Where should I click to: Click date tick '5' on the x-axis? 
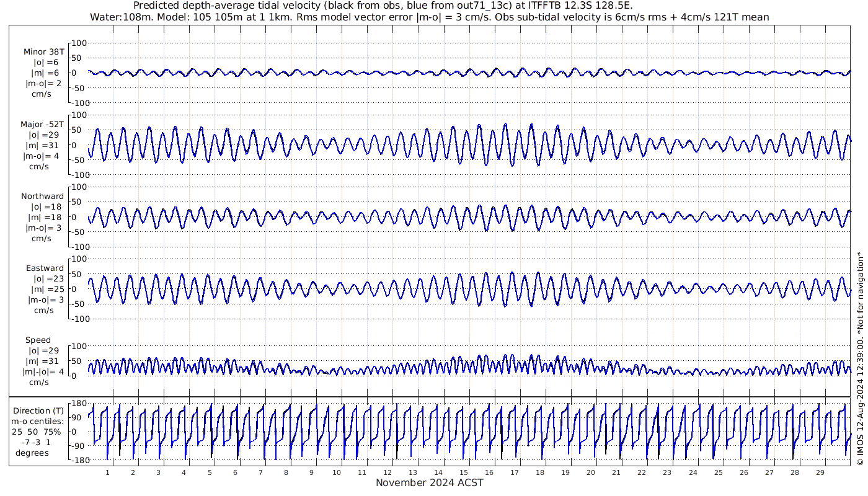pos(209,472)
